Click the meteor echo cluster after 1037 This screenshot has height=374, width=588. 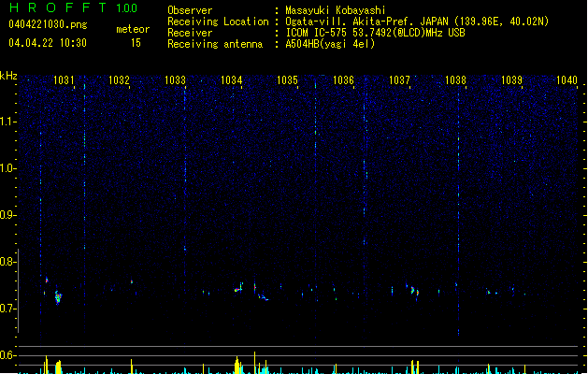pos(415,291)
